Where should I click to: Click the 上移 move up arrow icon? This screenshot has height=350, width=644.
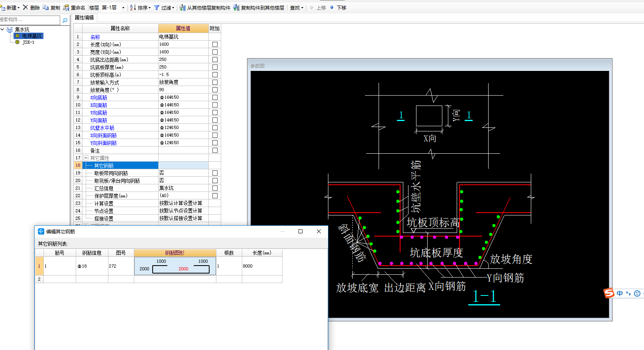click(312, 8)
